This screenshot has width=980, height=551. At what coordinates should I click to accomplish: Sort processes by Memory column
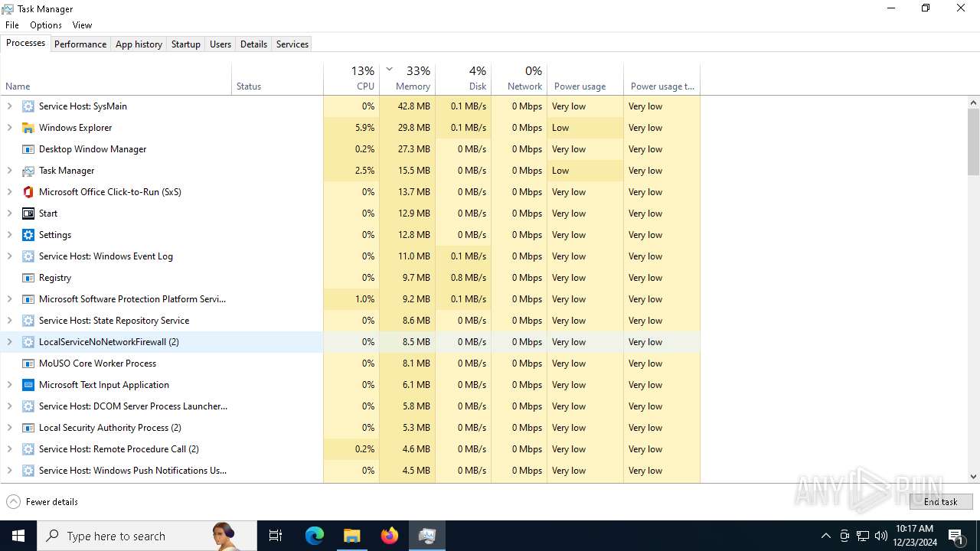tap(407, 79)
